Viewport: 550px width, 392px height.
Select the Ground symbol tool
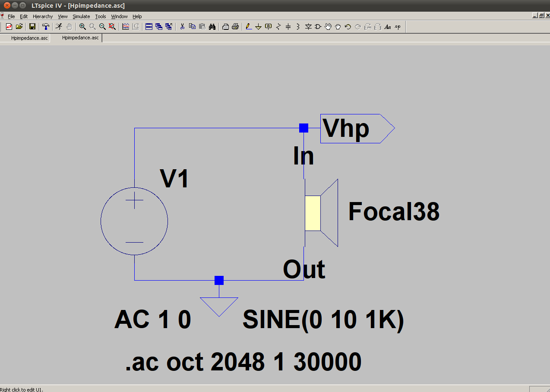[x=259, y=27]
